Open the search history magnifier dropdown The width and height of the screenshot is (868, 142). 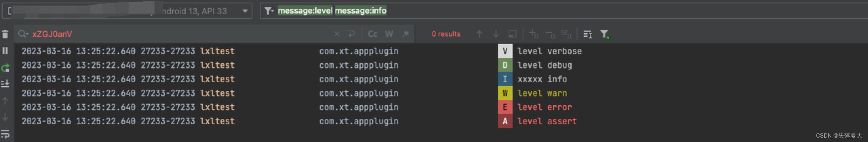point(23,34)
